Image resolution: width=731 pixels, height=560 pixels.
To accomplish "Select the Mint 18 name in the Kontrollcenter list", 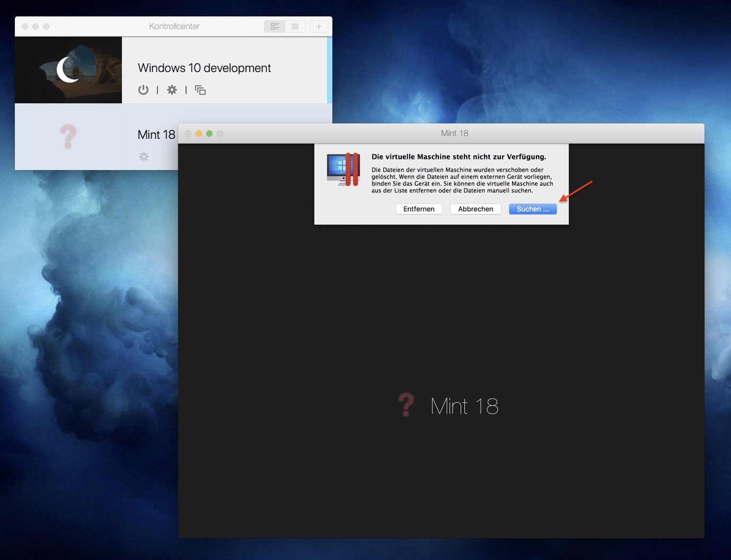I will pyautogui.click(x=156, y=135).
